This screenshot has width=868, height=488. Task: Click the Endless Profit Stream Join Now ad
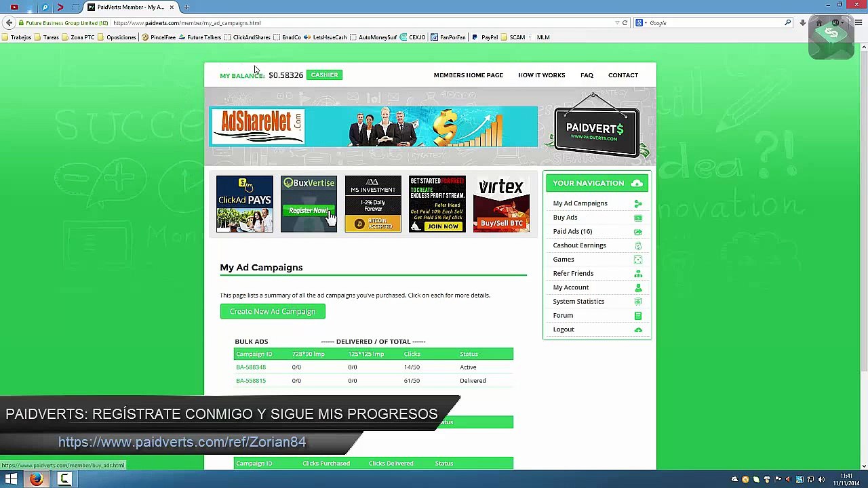click(x=437, y=204)
